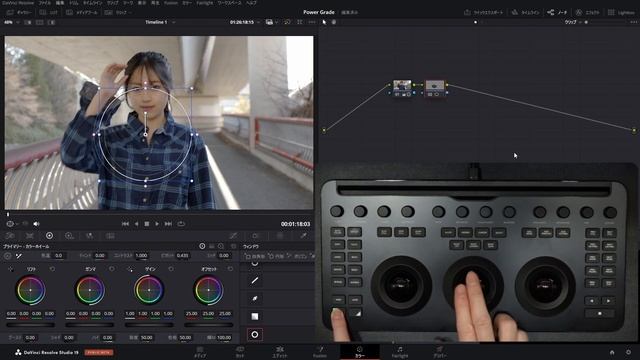640x360 pixels.
Task: Toggle the Nodes panel
Action: (557, 13)
